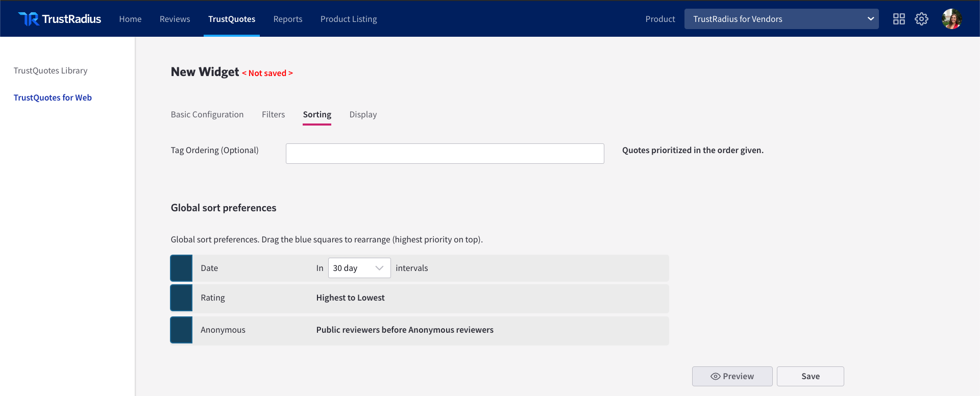Expand the TrustRadius for Vendors product dropdown
This screenshot has height=396, width=980.
(781, 19)
